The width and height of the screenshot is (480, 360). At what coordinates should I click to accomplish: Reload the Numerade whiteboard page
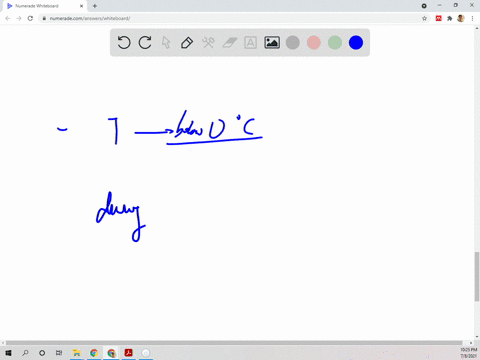(30, 18)
